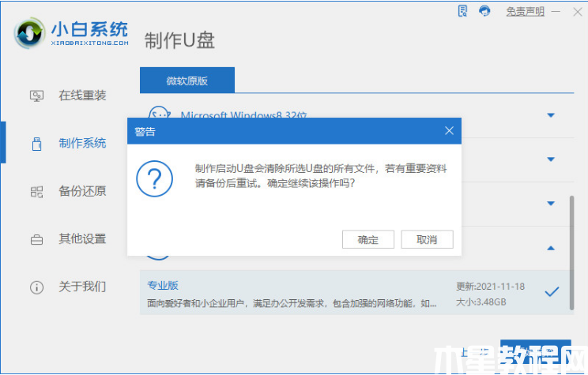Image resolution: width=588 pixels, height=375 pixels.
Task: Open the 备份还原 sidebar section
Action: 82,191
